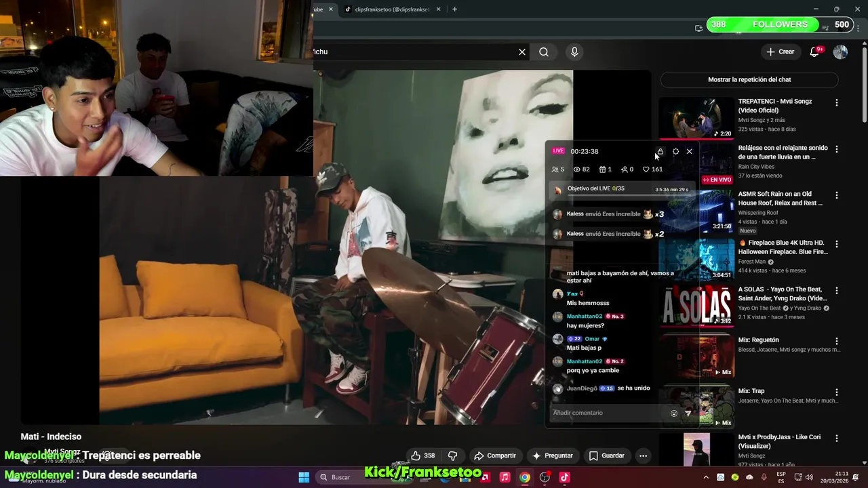
Task: Close the LIVE overlay panel
Action: click(690, 151)
